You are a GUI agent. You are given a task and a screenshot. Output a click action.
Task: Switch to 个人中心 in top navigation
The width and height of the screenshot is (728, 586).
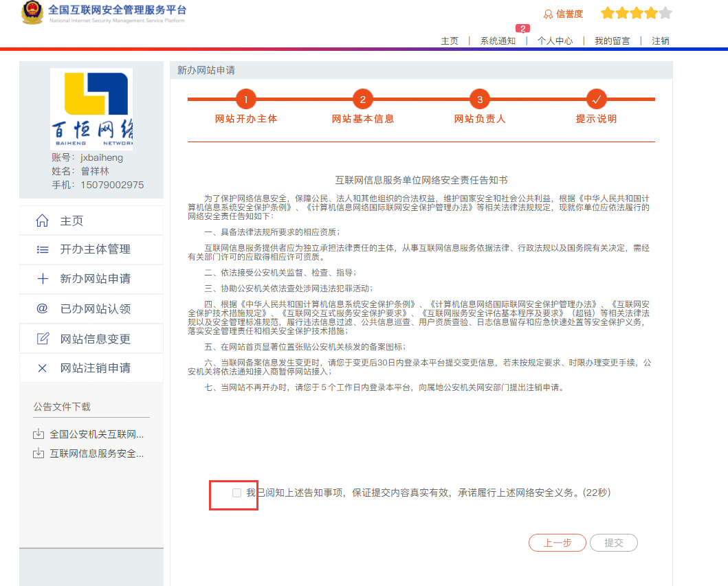(x=555, y=41)
